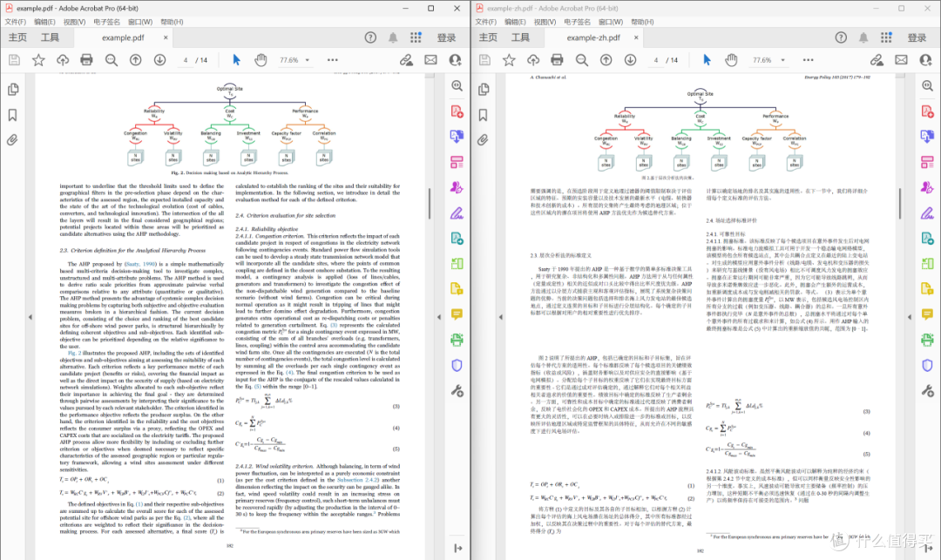Image resolution: width=941 pixels, height=560 pixels.
Task: Open 帮助(H) menu in example-zh.pdf window
Action: tap(642, 22)
